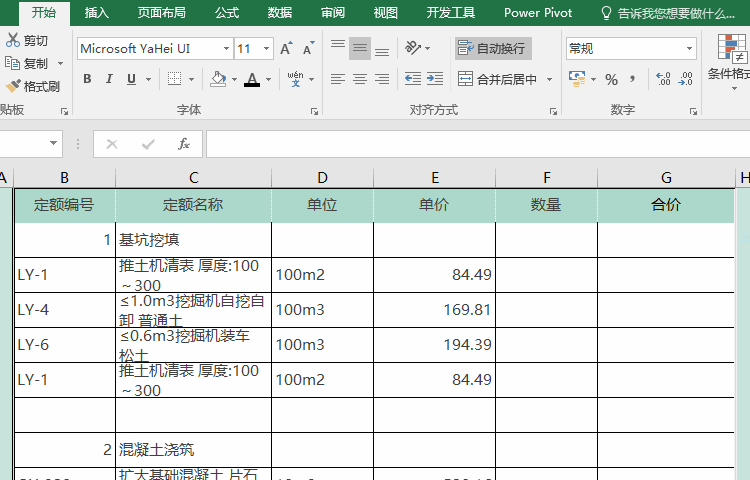Open font name dropdown Microsoft YaHei UI
750x480 pixels.
[226, 48]
